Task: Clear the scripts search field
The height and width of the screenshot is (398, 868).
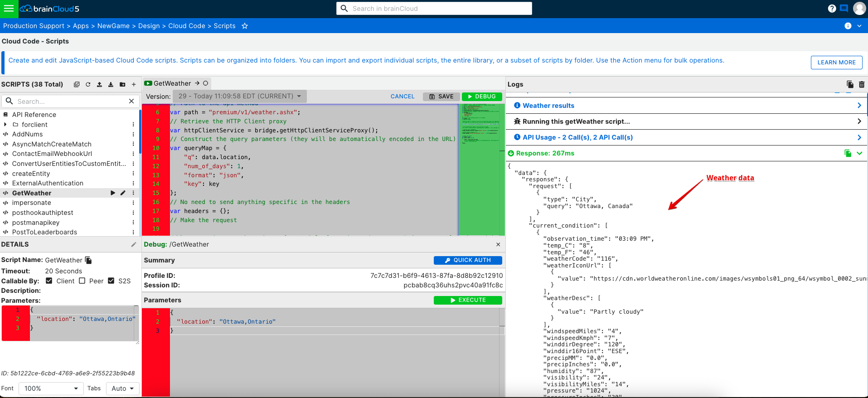Action: click(x=131, y=101)
